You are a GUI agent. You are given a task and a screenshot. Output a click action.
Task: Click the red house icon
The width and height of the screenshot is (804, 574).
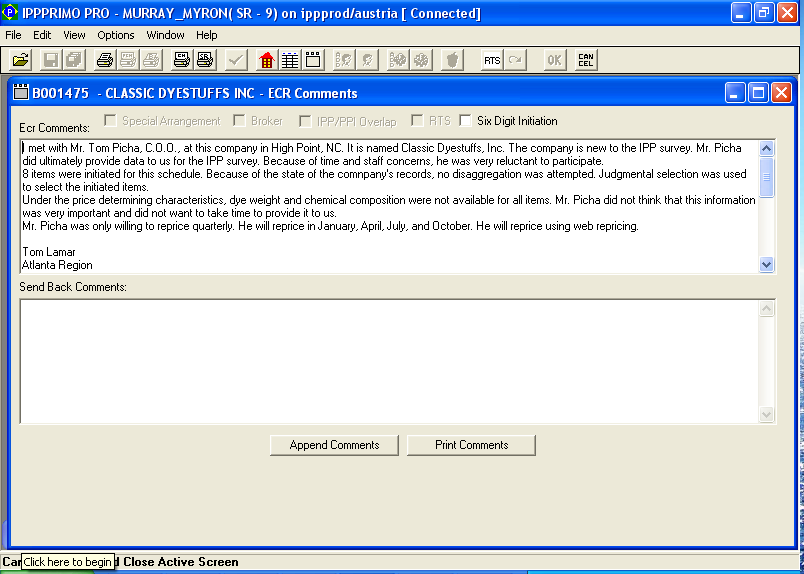267,60
